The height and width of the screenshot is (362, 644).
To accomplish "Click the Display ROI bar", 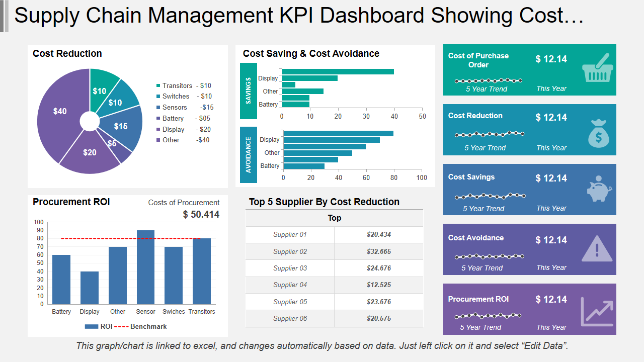I will click(90, 288).
